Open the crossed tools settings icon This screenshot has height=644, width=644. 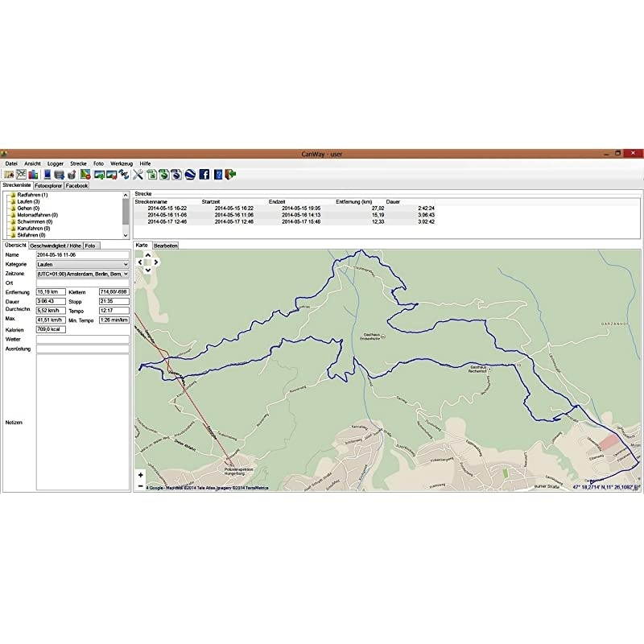[x=138, y=174]
